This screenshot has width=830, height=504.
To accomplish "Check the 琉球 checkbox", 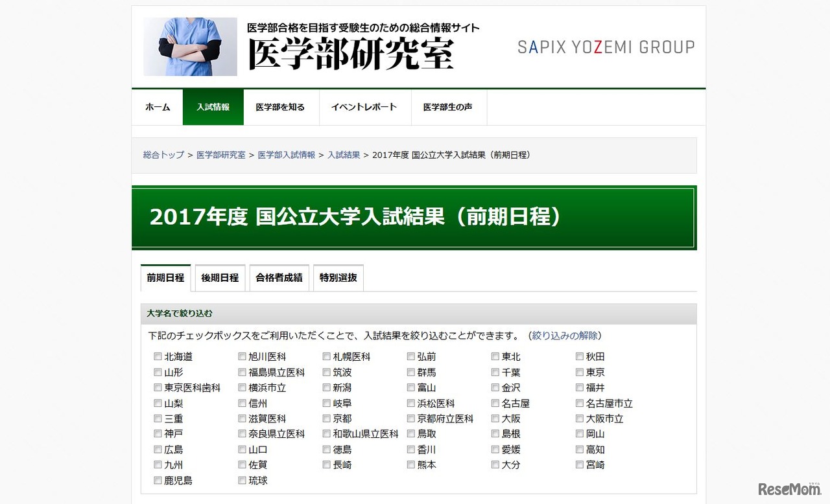I will click(x=242, y=481).
